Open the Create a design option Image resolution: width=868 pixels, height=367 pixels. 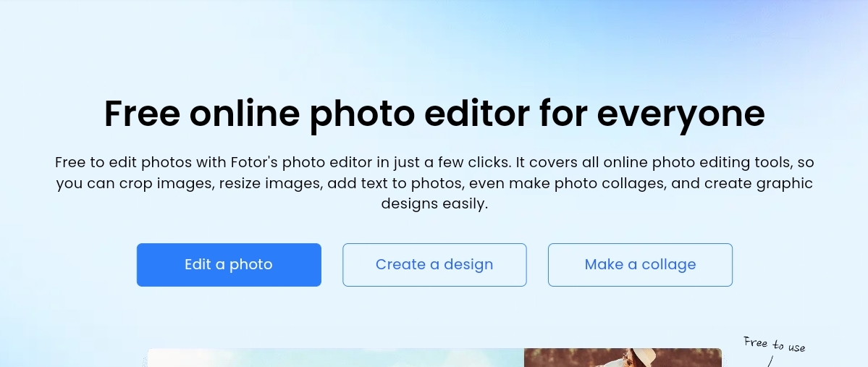point(434,265)
